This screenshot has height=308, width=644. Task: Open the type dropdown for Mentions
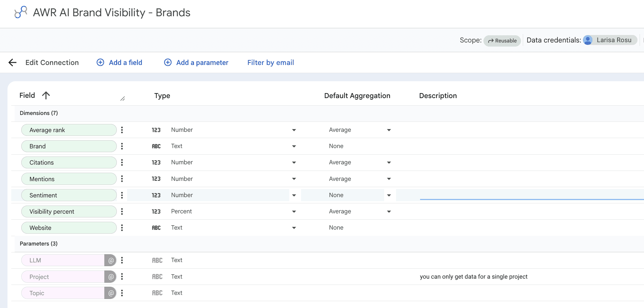(294, 179)
